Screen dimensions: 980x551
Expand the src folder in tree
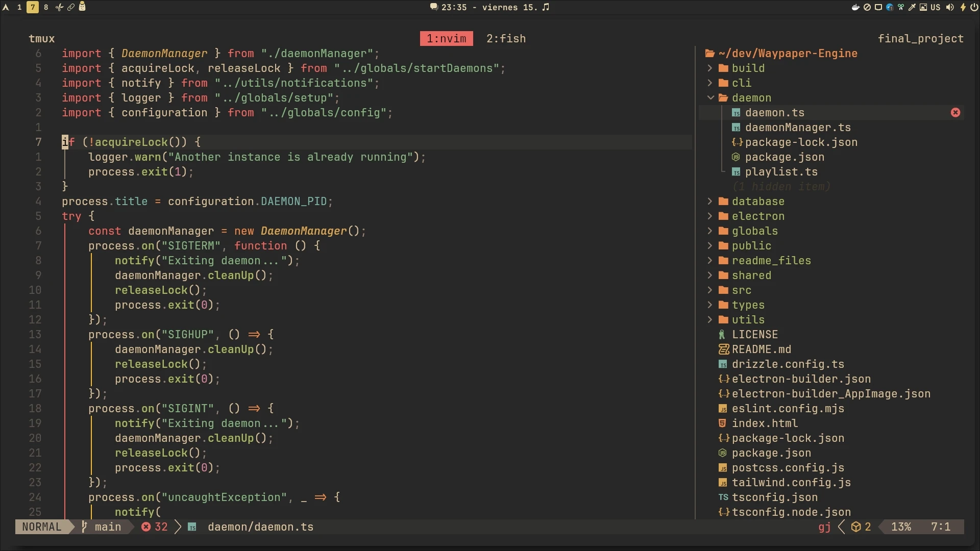[742, 290]
